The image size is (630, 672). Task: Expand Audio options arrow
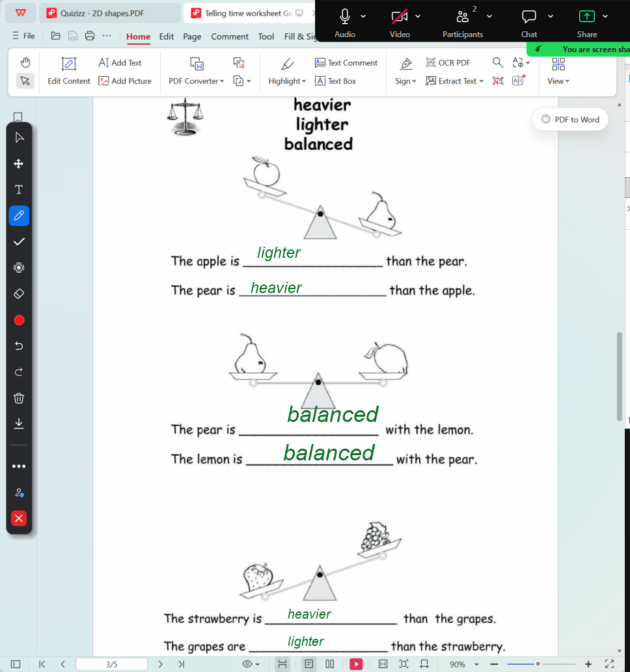363,16
